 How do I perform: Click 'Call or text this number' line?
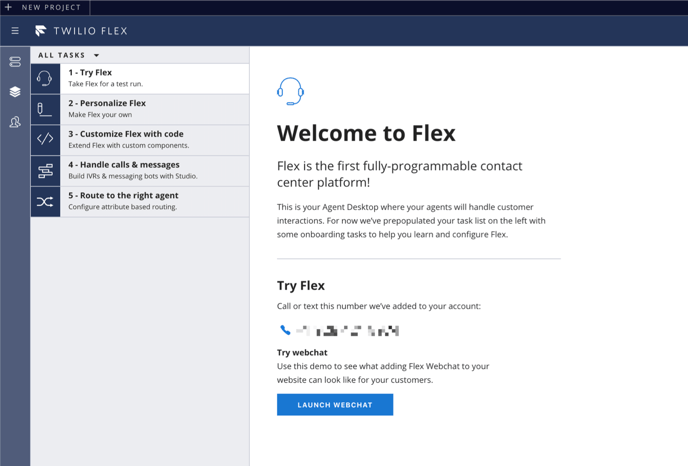[379, 306]
